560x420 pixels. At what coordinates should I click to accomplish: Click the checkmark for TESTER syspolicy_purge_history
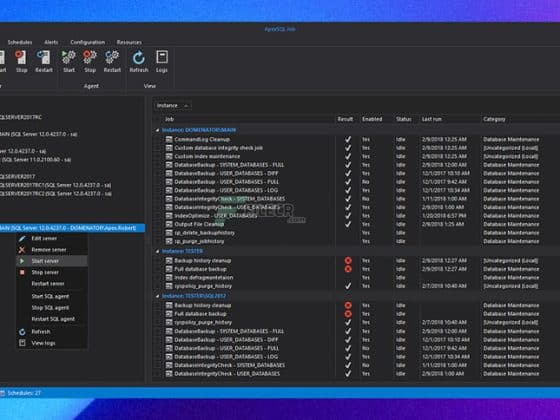[x=348, y=286]
